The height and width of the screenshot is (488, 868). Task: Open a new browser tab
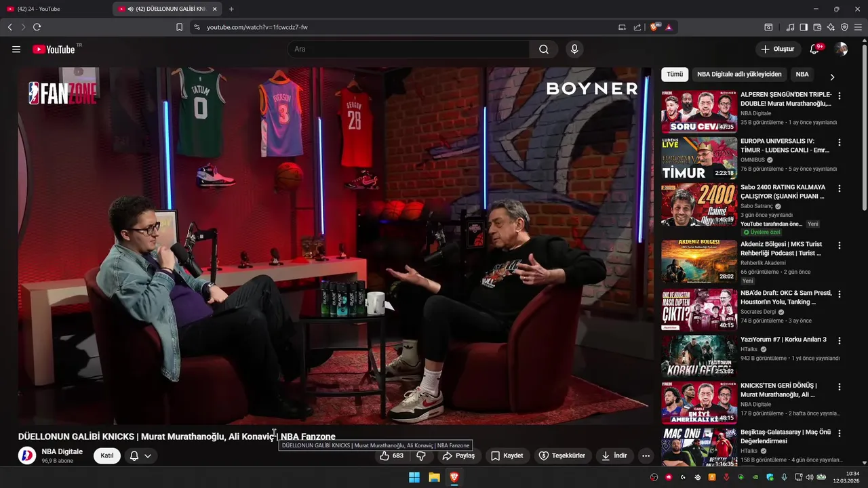click(231, 9)
